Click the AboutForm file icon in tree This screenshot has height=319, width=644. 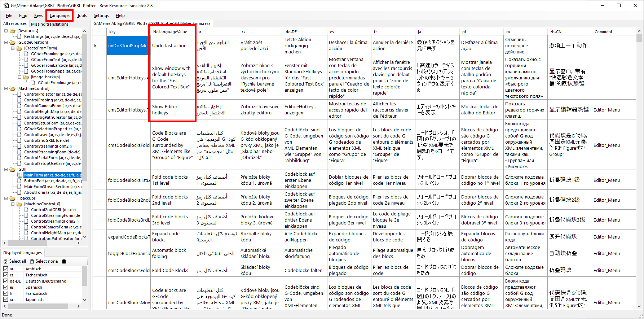tap(20, 192)
